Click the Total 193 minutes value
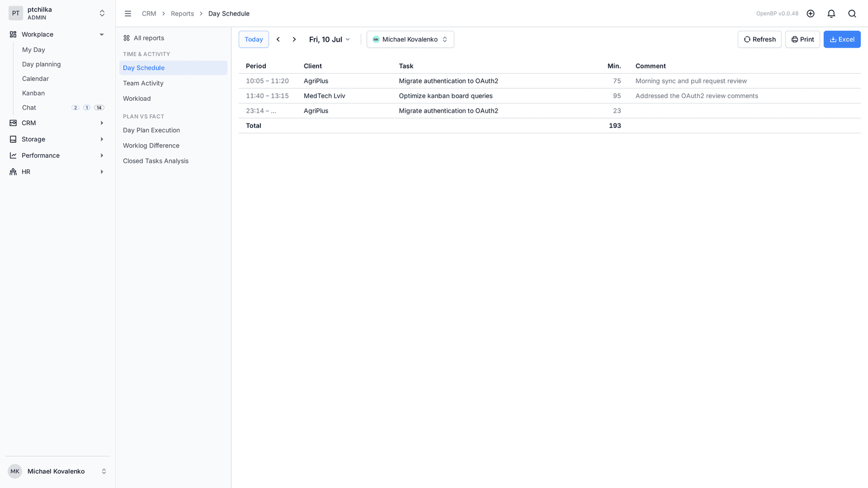The height and width of the screenshot is (488, 868). coord(615,126)
